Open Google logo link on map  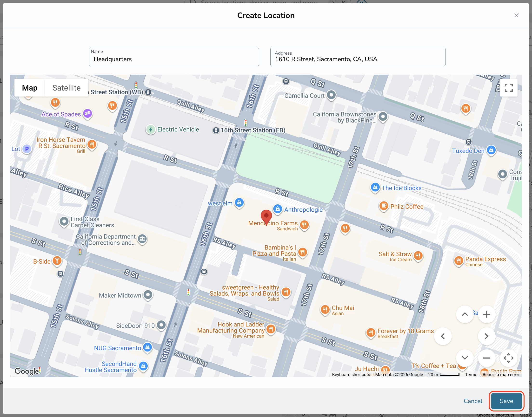point(27,371)
